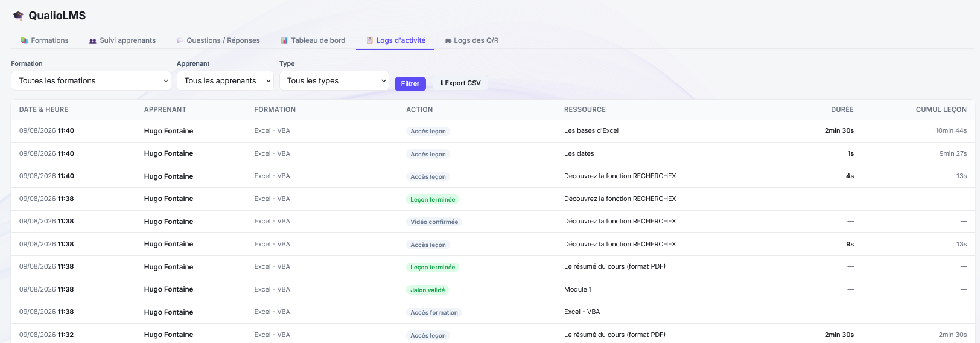Click the 1s duration value
Image resolution: width=980 pixels, height=343 pixels.
851,153
